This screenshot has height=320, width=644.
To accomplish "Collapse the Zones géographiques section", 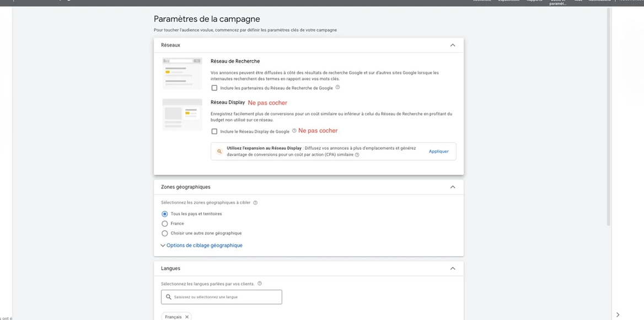I will [453, 187].
